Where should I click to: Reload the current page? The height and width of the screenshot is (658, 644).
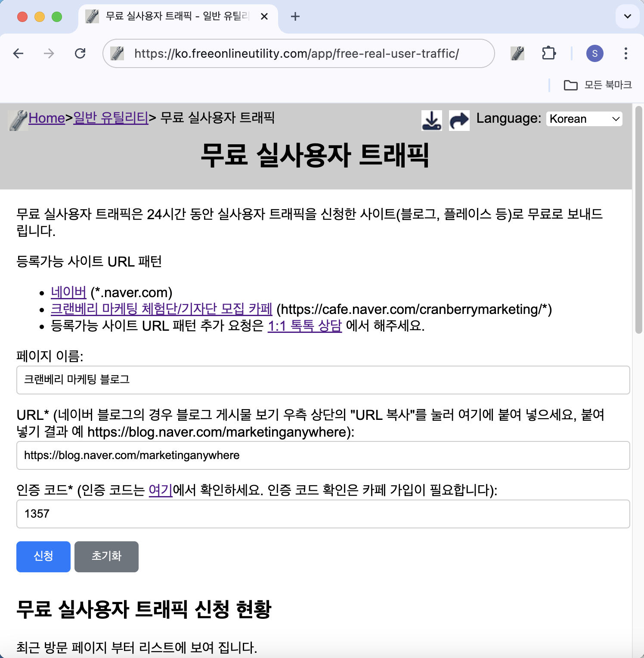80,53
